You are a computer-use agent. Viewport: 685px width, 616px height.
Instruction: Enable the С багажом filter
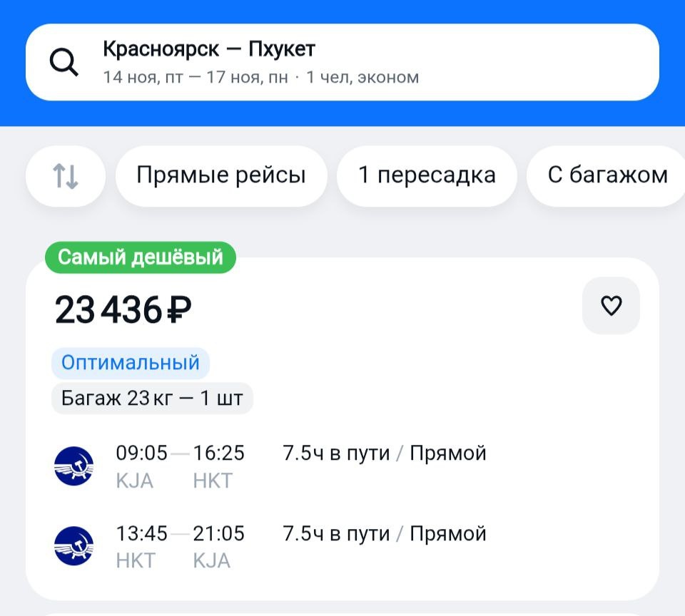tap(607, 175)
